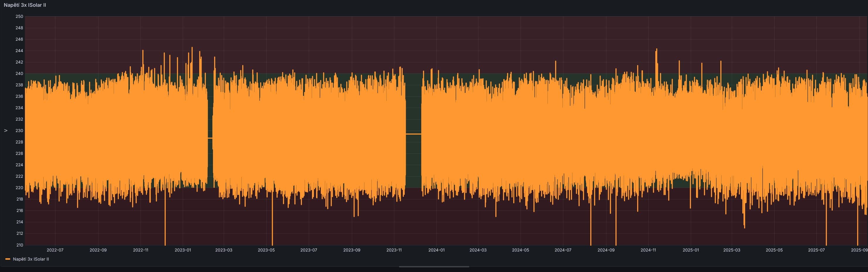The image size is (868, 272).
Task: Click the 250 value on the y-axis
Action: click(x=19, y=16)
